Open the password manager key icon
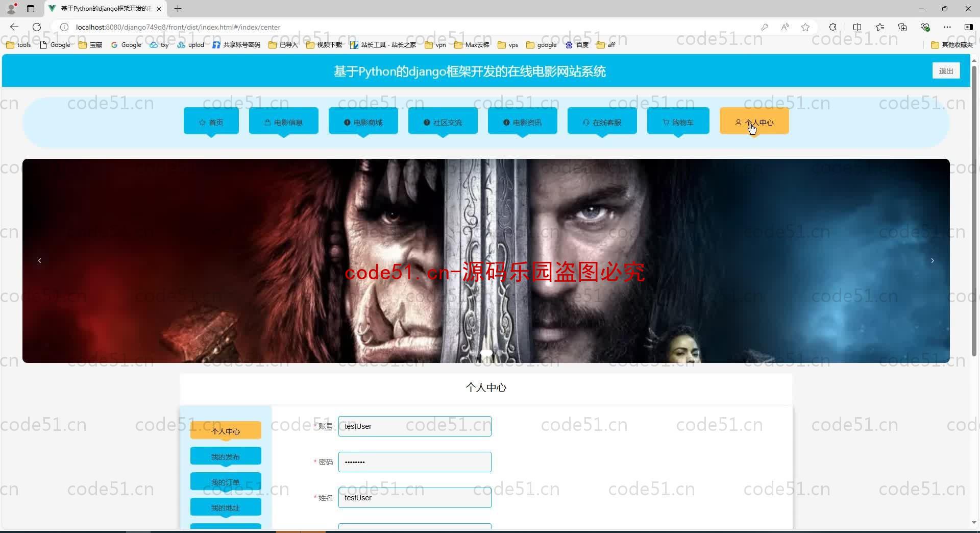 pos(764,27)
